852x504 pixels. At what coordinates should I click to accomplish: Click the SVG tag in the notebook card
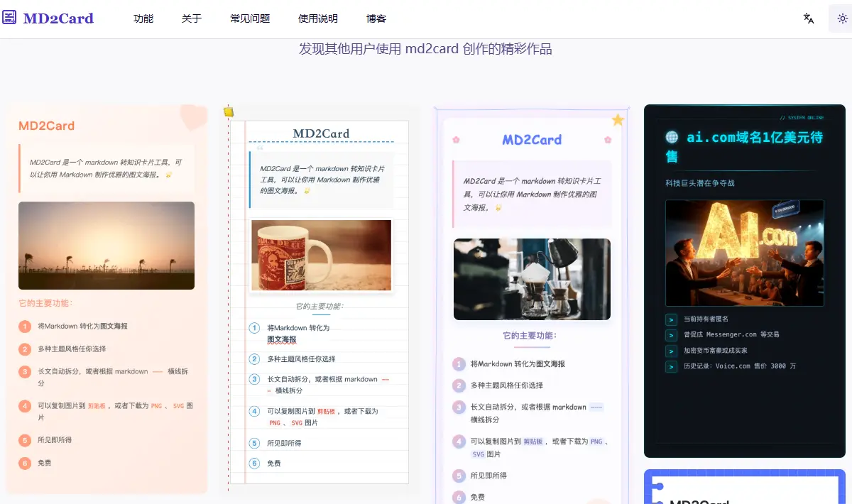click(297, 423)
